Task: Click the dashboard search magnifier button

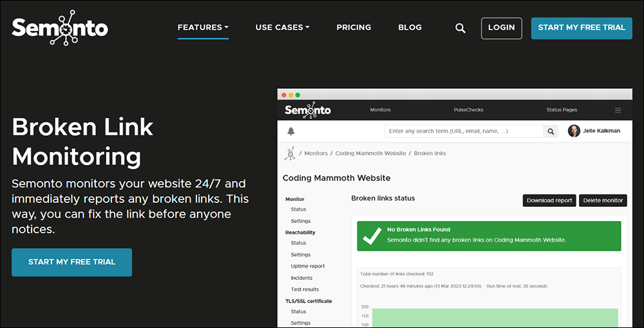Action: click(551, 131)
